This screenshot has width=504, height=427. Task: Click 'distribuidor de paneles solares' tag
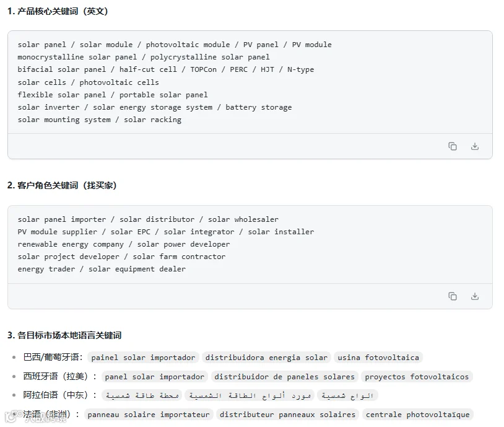284,376
